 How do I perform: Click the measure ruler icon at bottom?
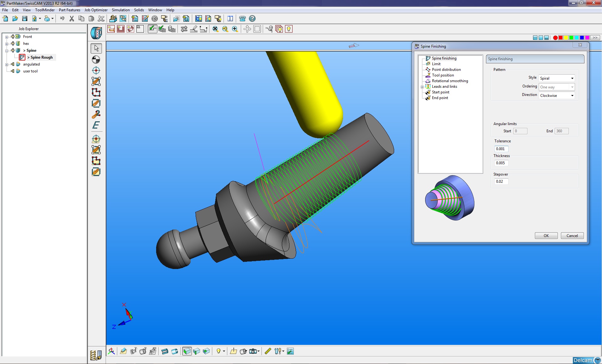[268, 351]
